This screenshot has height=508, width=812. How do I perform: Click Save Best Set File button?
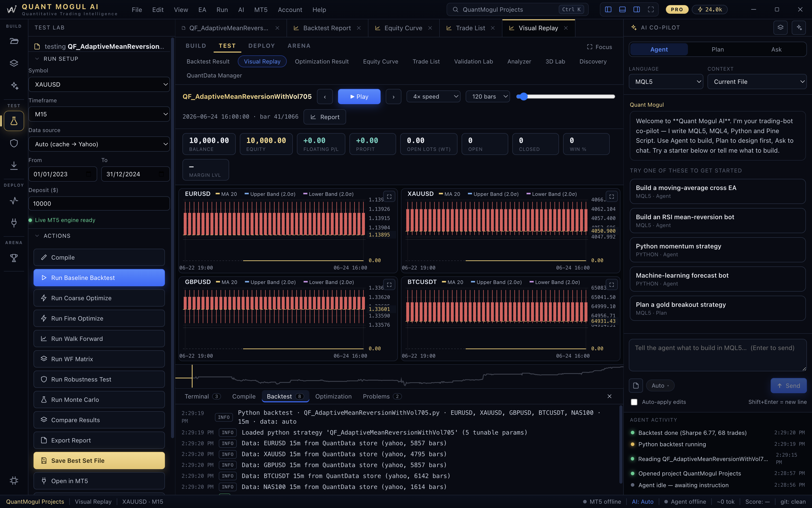click(99, 461)
